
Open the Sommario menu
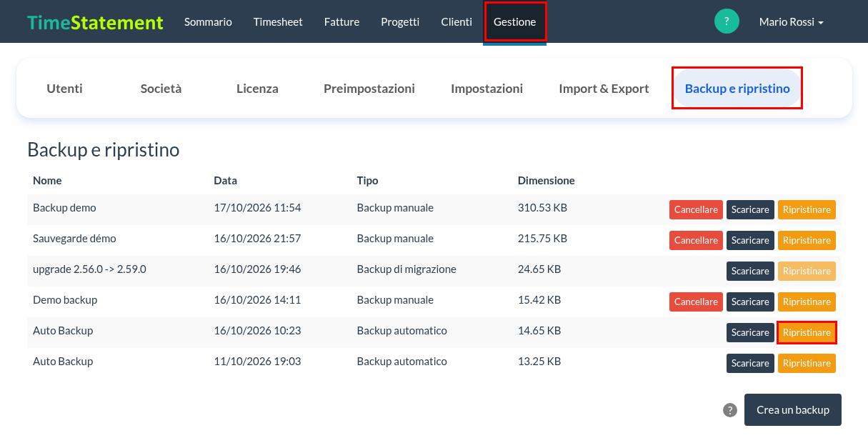click(208, 22)
